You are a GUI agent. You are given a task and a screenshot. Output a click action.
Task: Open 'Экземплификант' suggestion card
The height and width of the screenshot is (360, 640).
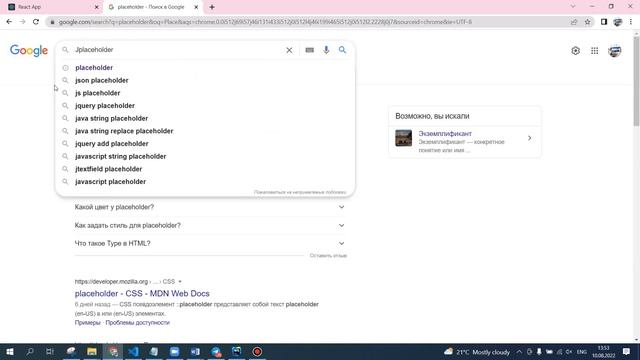(x=465, y=141)
